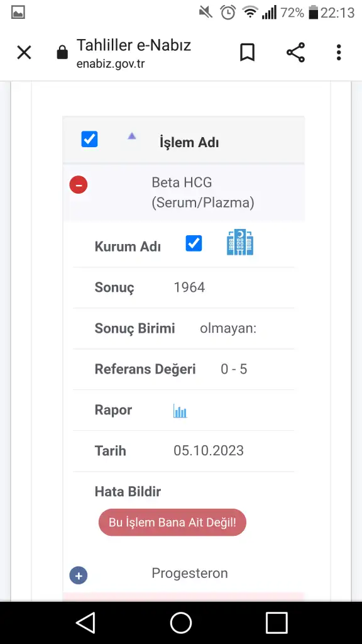Tap the Android home circle button
The width and height of the screenshot is (362, 644).
tap(181, 623)
